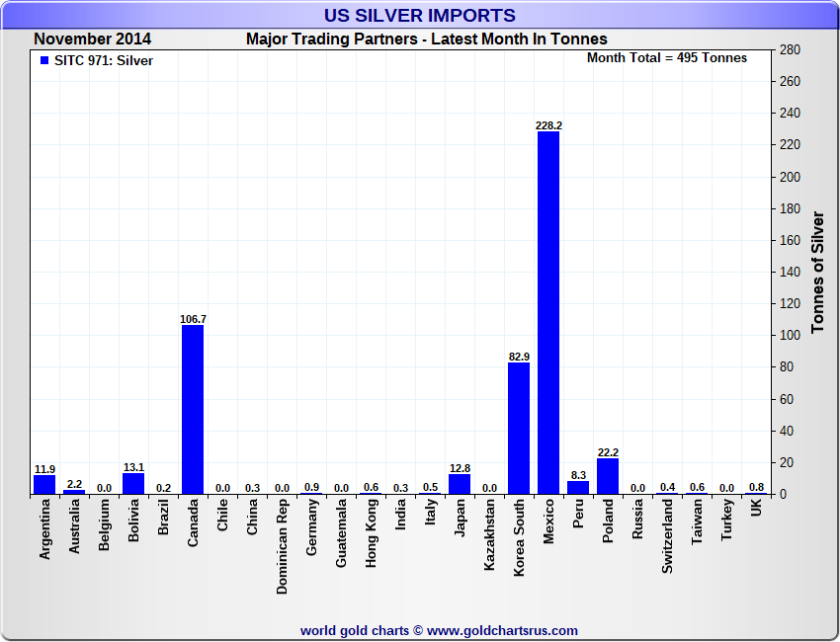This screenshot has width=840, height=642.
Task: Click the November 2014 date label
Action: (x=91, y=40)
